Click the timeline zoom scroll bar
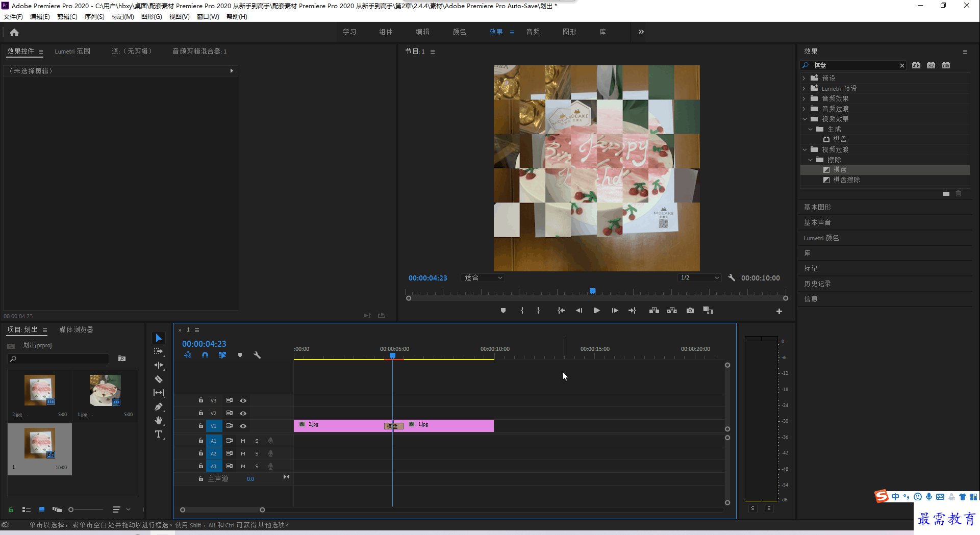This screenshot has width=980, height=535. tap(222, 510)
